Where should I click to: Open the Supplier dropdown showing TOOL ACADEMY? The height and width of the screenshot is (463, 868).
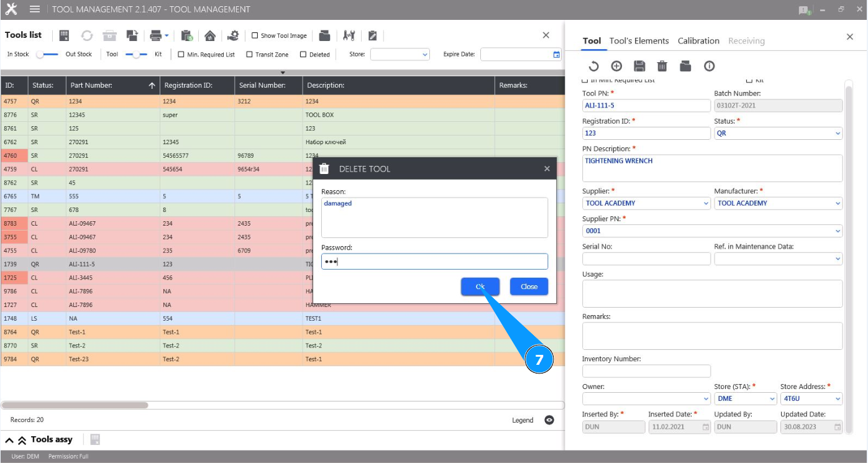[x=646, y=203]
